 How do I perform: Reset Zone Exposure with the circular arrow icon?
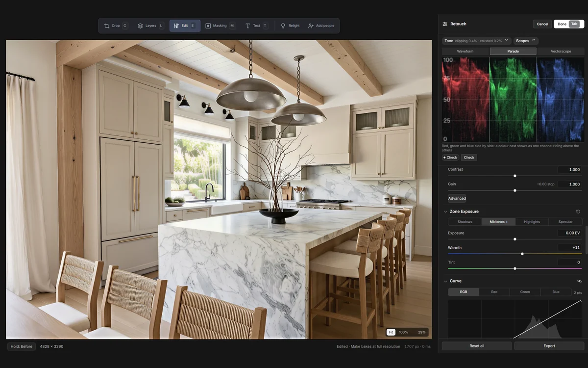click(x=578, y=211)
